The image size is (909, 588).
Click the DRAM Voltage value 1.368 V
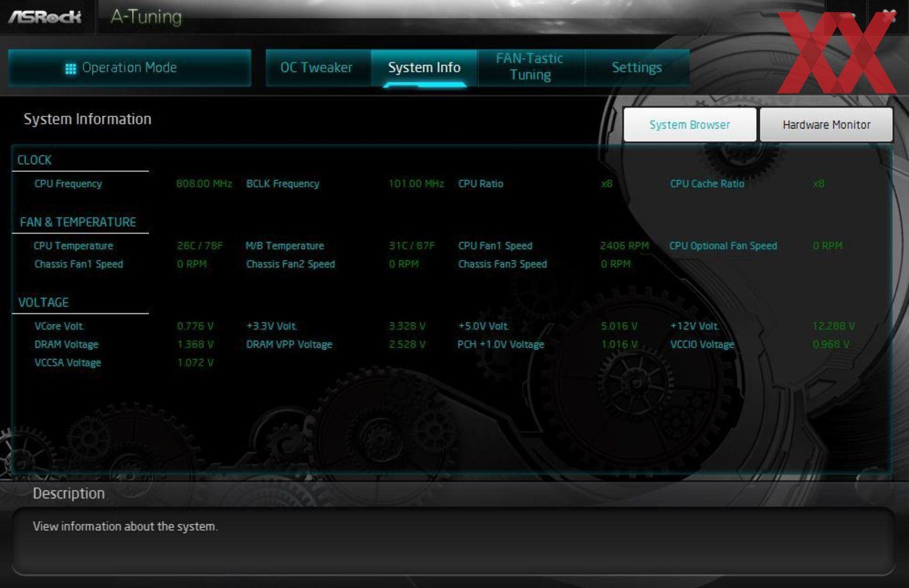pos(195,345)
